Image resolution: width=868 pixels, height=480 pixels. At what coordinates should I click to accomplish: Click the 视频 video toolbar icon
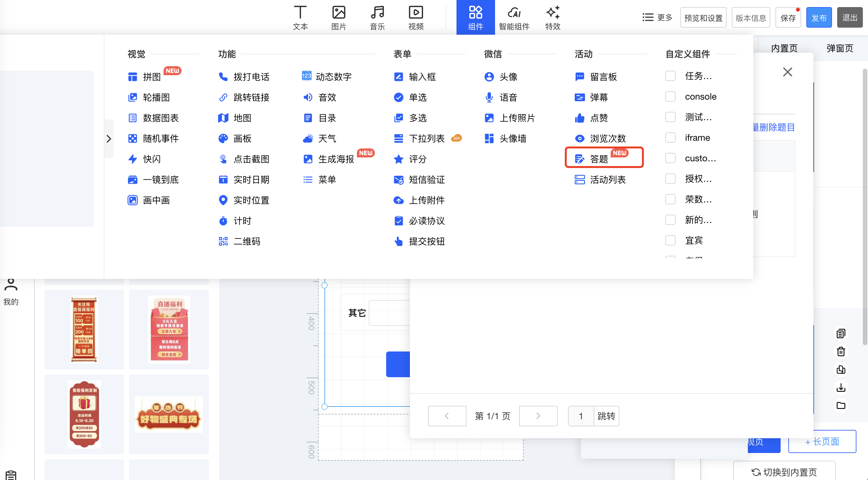point(416,17)
